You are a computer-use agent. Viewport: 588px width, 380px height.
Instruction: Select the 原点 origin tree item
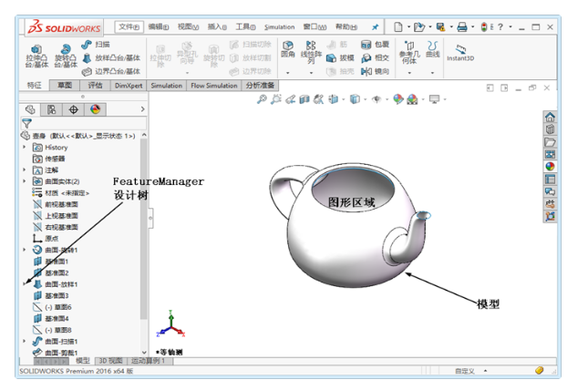pos(46,239)
